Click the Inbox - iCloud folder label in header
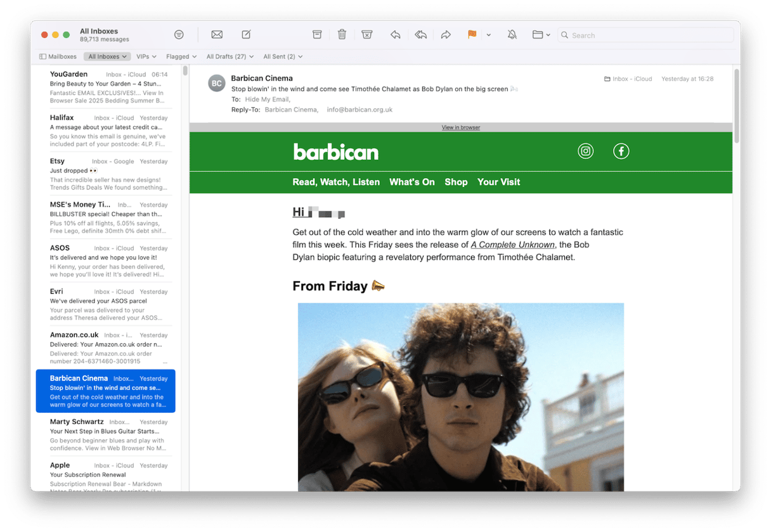Screen dimensions: 771x532 (x=628, y=79)
